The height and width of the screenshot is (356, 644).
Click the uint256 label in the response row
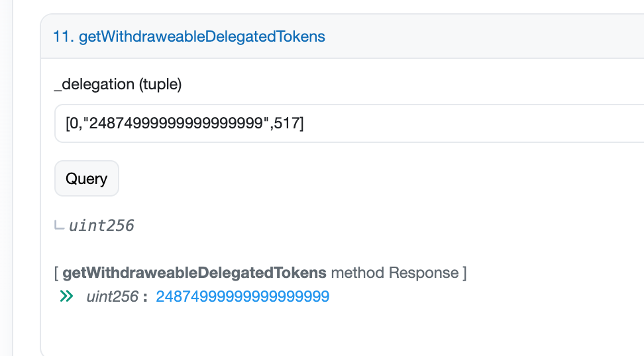click(112, 296)
